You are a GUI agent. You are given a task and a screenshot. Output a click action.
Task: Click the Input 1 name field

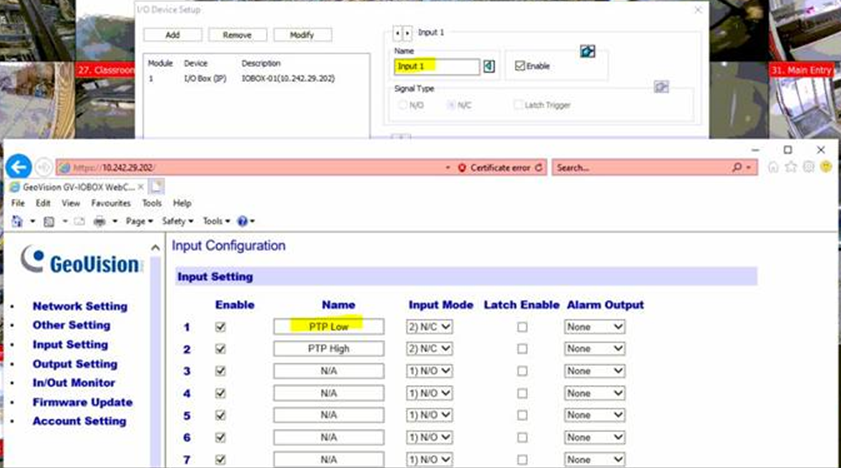point(437,66)
